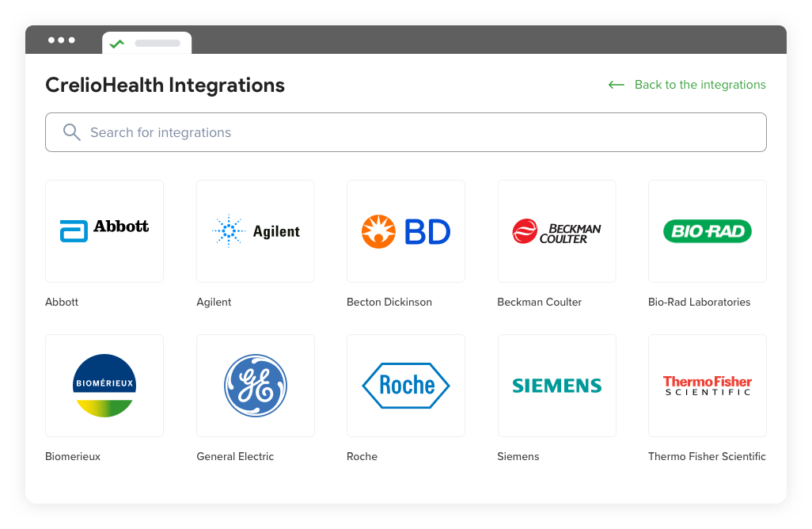
Task: Select the Beckman Coulter logo
Action: [556, 230]
